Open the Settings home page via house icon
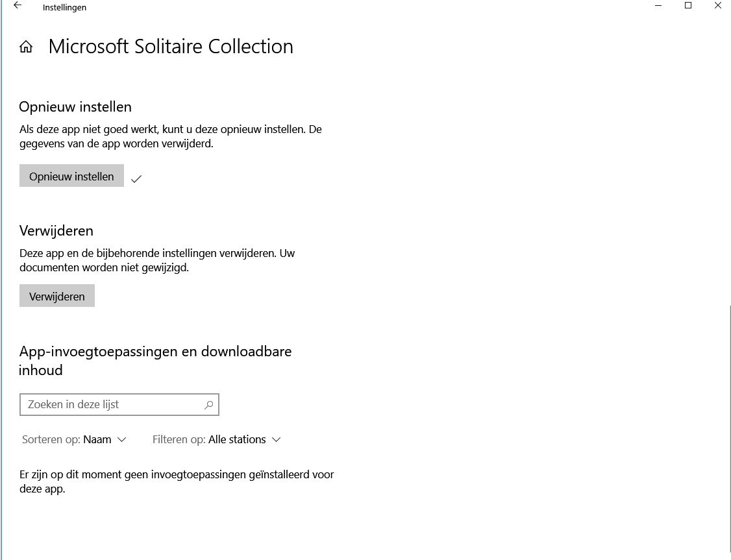Viewport: 731px width, 560px height. tap(26, 47)
